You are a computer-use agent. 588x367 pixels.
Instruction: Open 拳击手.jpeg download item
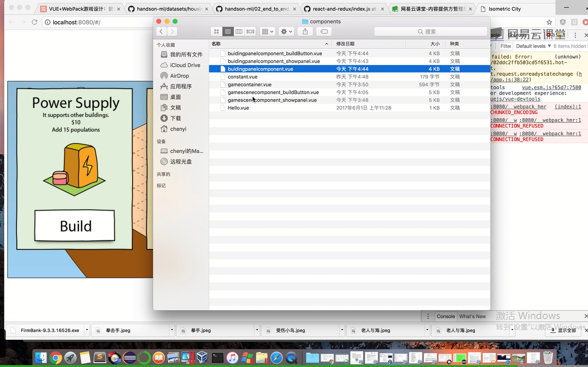(129, 330)
